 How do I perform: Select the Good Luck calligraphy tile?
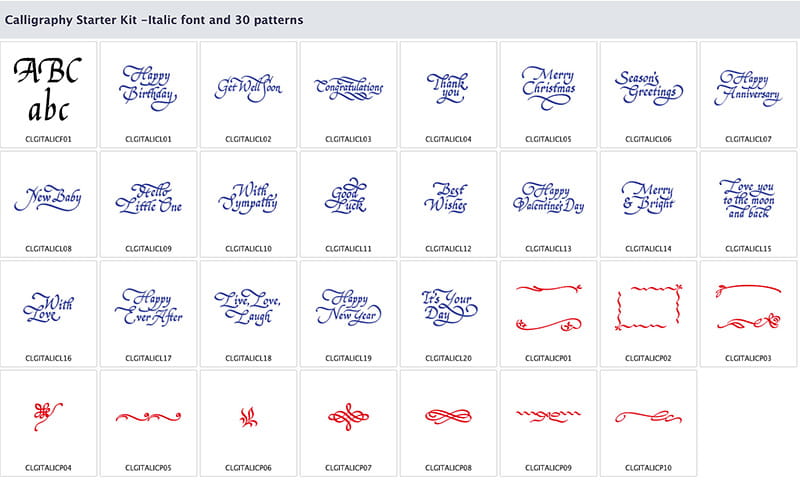point(348,198)
